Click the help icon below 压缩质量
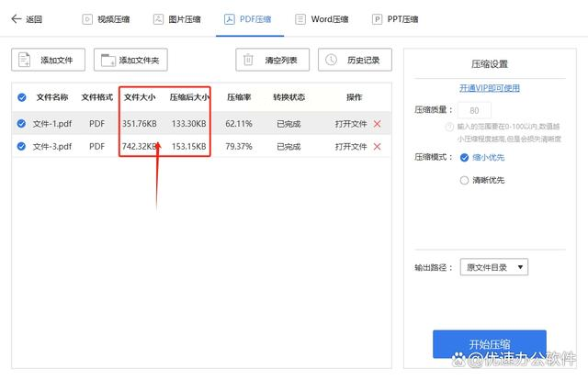 pos(449,127)
